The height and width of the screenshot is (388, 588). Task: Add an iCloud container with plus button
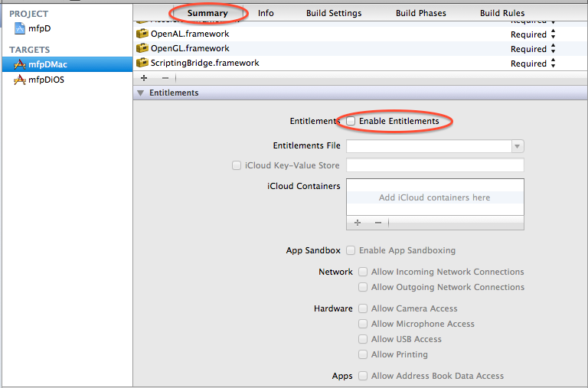point(357,222)
